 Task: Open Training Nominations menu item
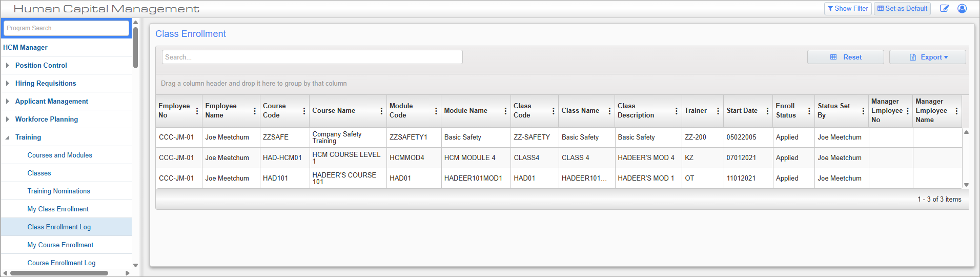[x=59, y=191]
